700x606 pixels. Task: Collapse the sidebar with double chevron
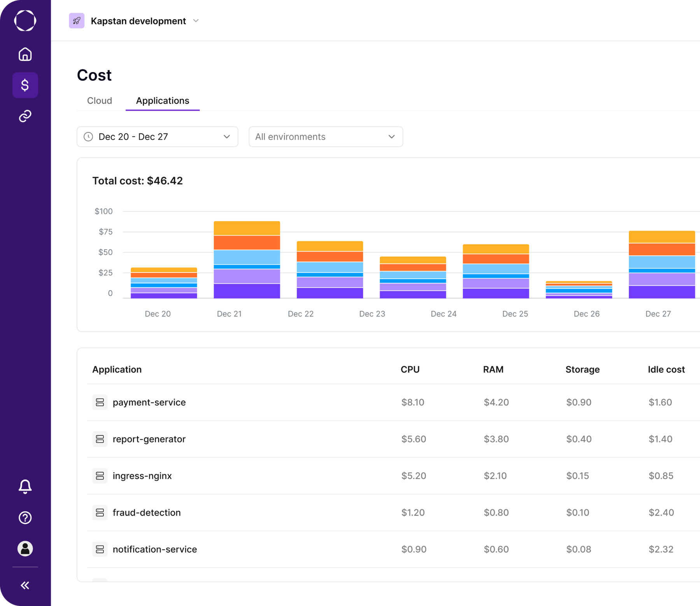[x=25, y=585]
